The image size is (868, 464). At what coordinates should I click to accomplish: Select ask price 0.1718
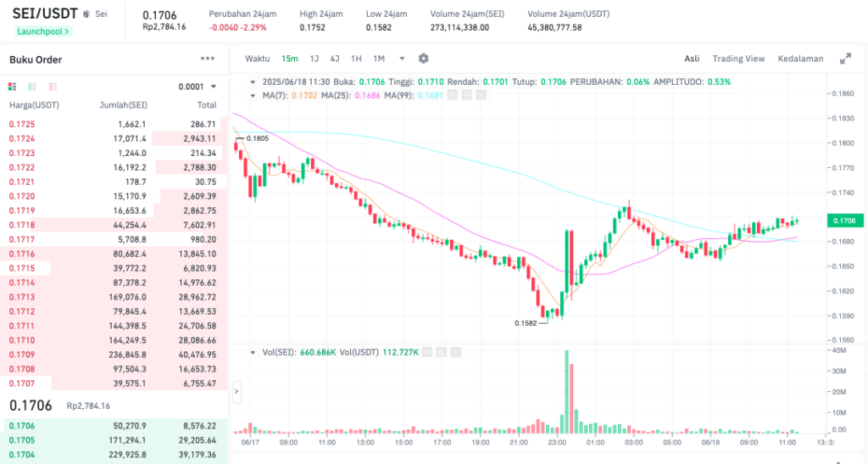(22, 225)
